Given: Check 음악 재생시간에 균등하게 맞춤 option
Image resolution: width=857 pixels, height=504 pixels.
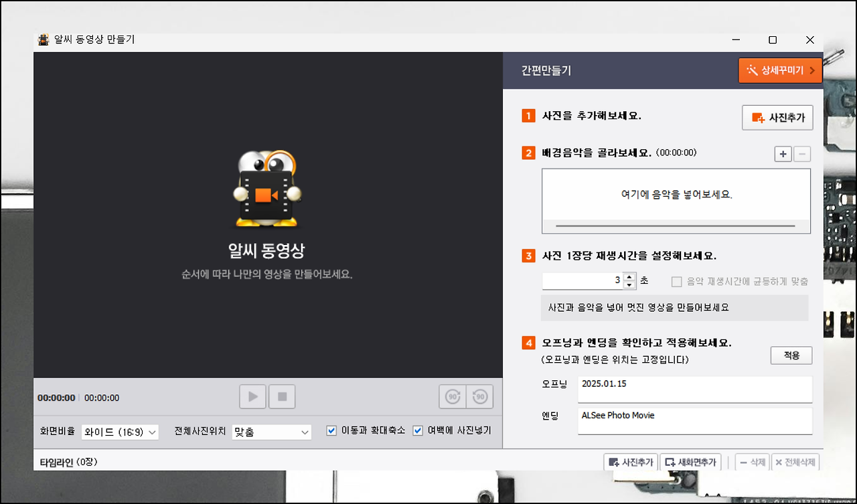Looking at the screenshot, I should (x=676, y=282).
